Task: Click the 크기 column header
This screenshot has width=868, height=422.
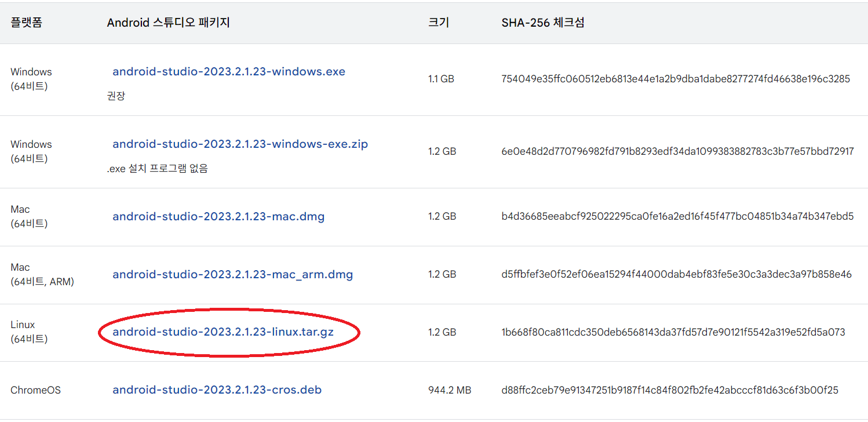Action: (x=439, y=23)
